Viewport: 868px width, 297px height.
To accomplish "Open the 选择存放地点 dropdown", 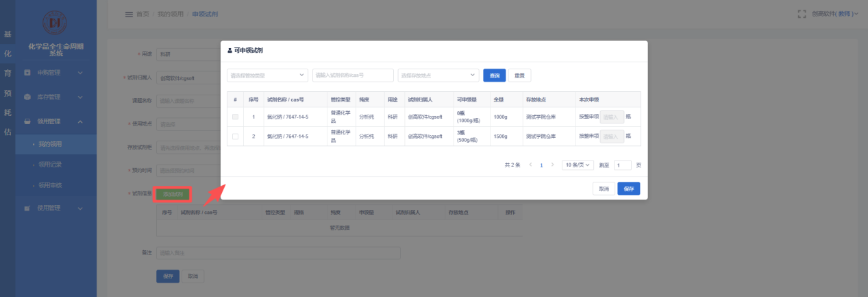I will tap(438, 75).
